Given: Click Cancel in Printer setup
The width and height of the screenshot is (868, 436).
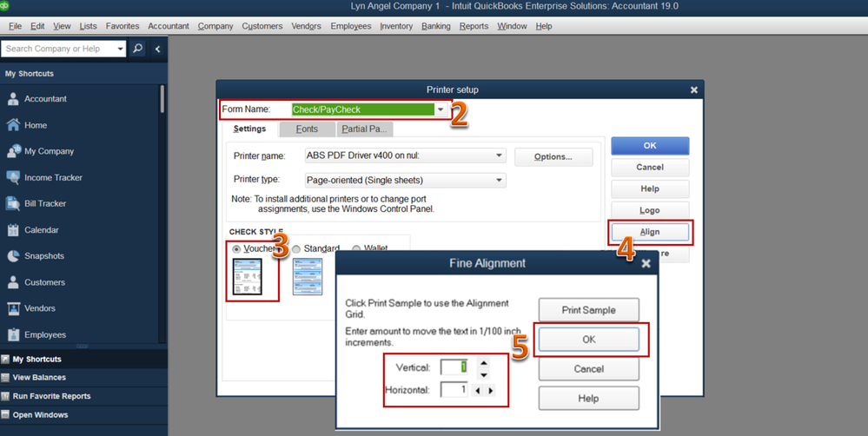Looking at the screenshot, I should click(650, 167).
